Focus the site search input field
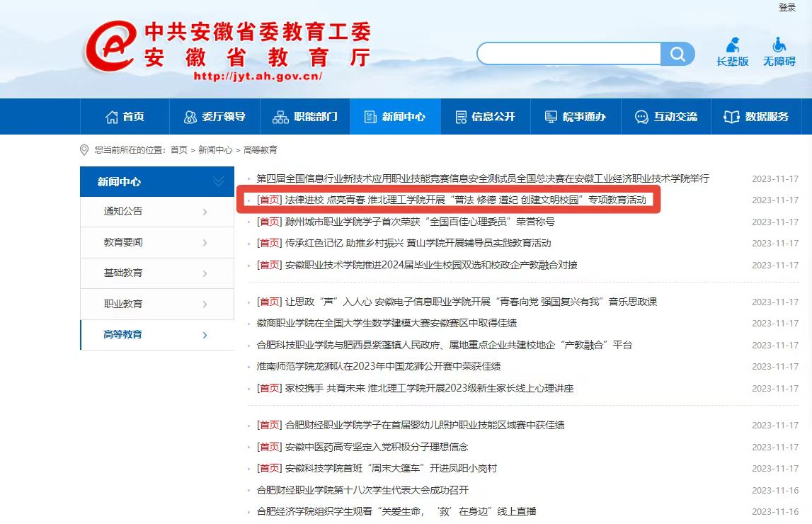 click(x=569, y=54)
